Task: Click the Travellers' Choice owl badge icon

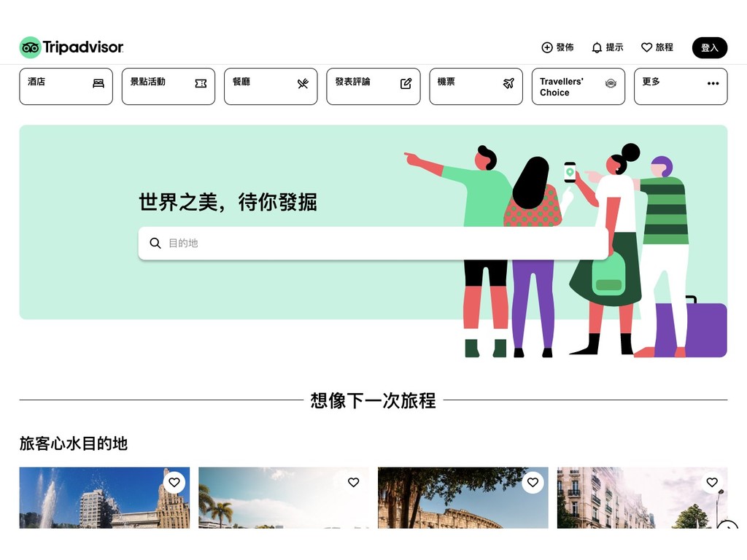Action: [611, 83]
